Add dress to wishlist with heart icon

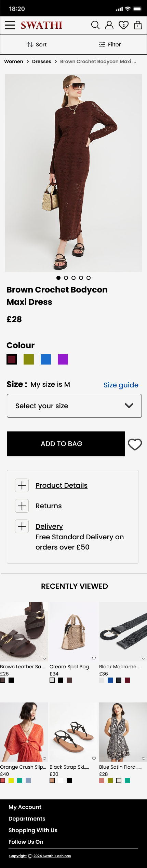coord(135,444)
